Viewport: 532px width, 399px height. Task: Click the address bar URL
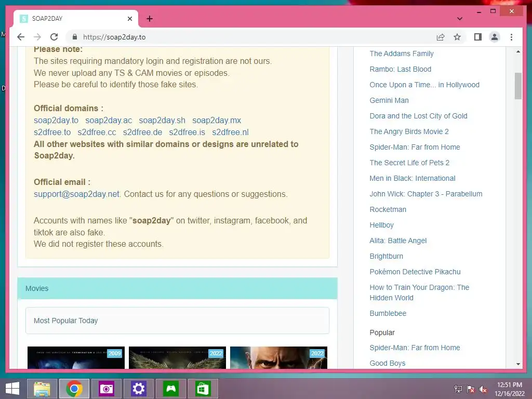click(114, 37)
